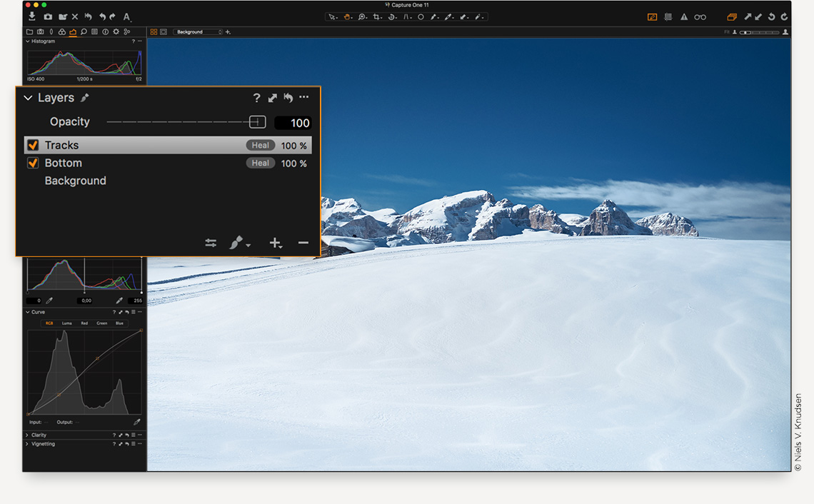814x504 pixels.
Task: Click the Opacity slider handle
Action: (257, 122)
